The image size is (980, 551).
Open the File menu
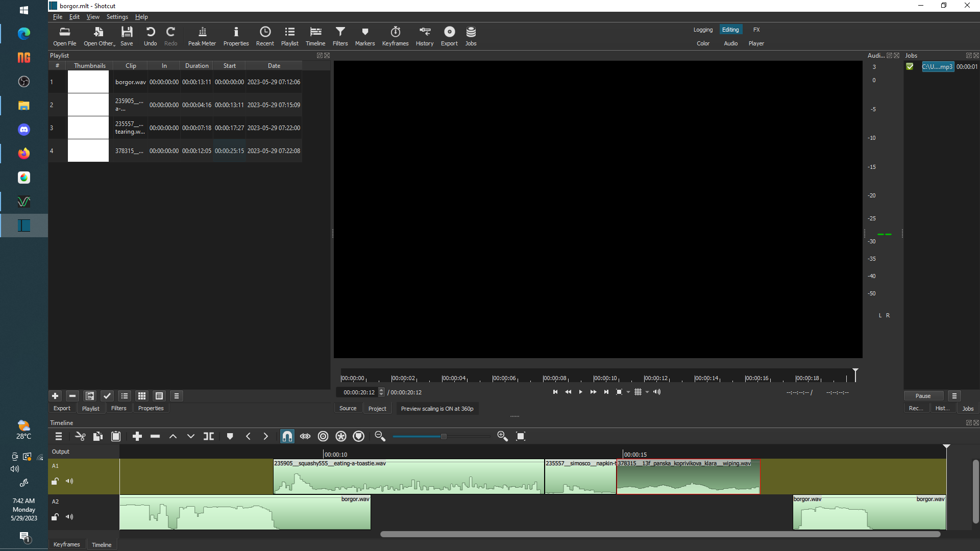click(57, 17)
